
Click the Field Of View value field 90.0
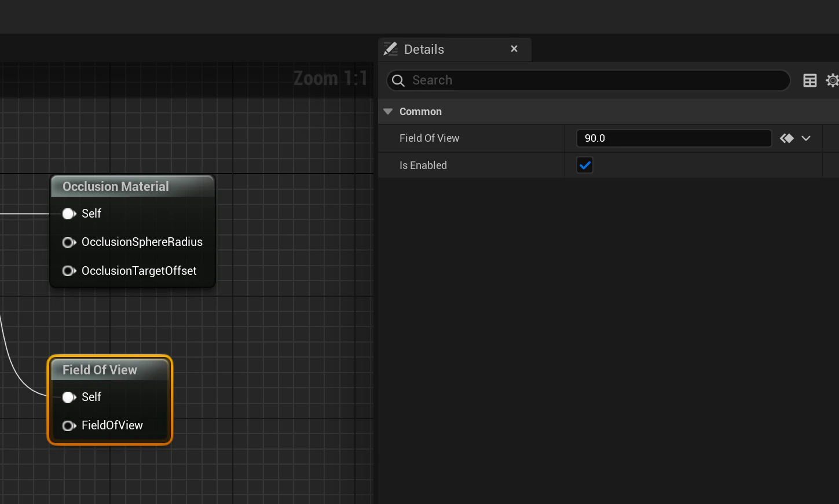(x=674, y=138)
